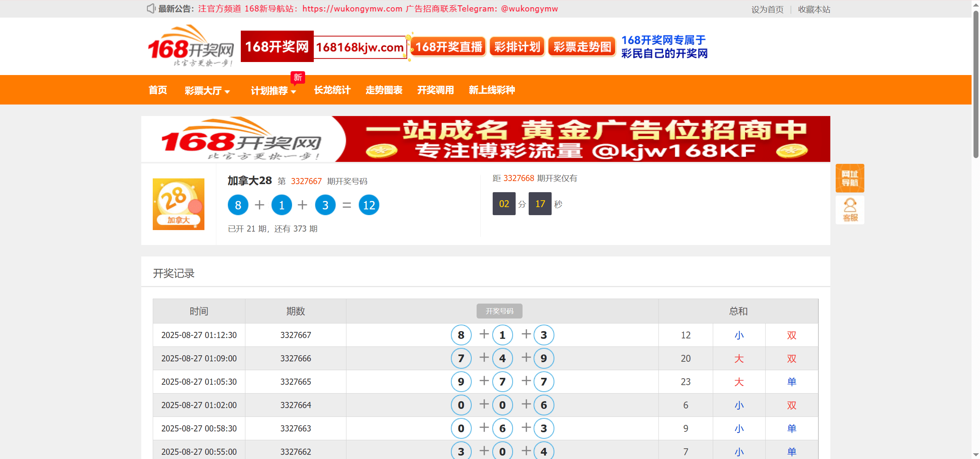Expand the 计划推荐 dropdown menu
The width and height of the screenshot is (980, 459).
(273, 90)
